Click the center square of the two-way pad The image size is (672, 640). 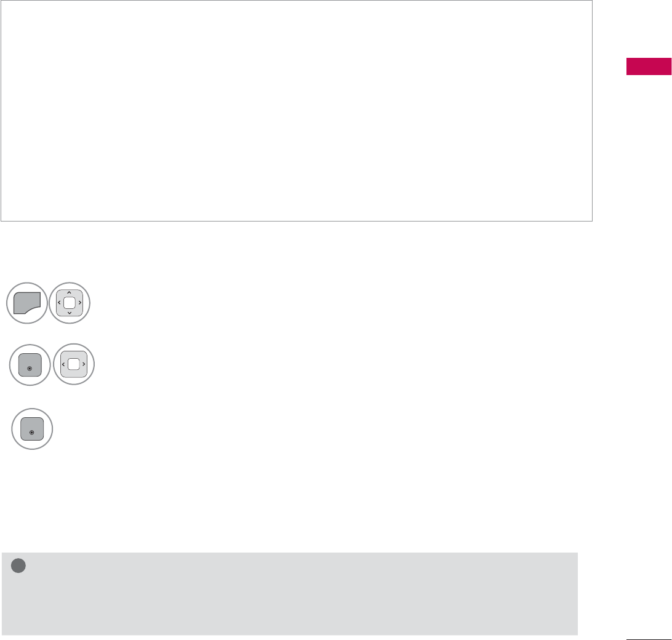coord(73,364)
